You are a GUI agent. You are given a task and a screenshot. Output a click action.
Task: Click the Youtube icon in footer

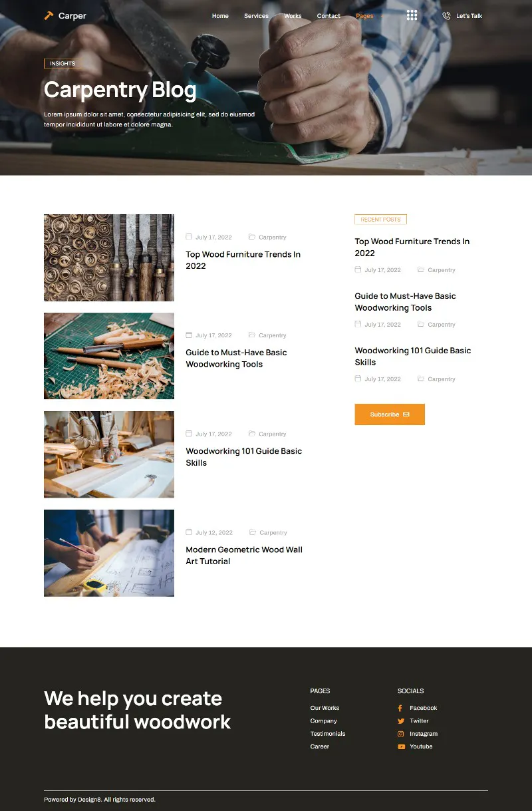coord(401,746)
